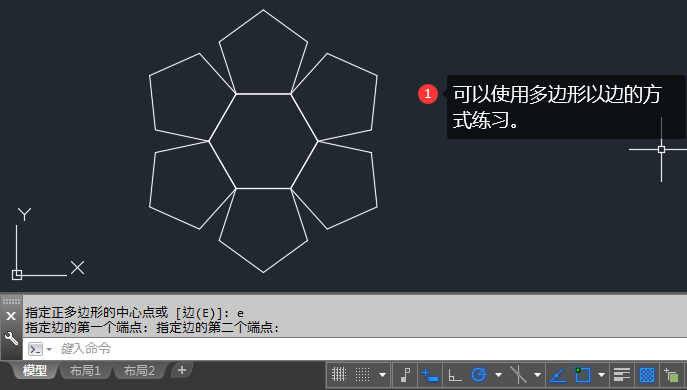Screen dimensions: 687x390
Task: Open recent commands list icon
Action: (35, 349)
